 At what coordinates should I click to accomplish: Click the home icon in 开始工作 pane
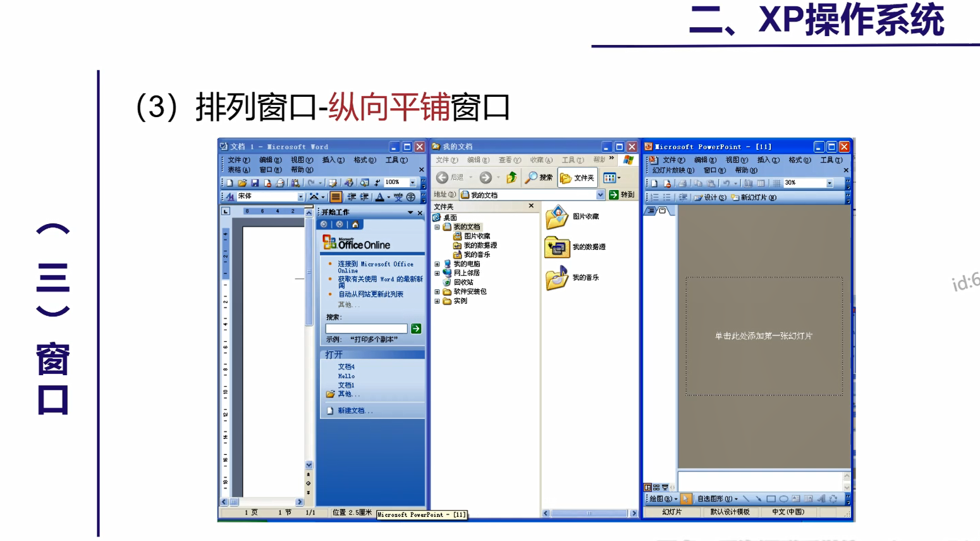click(355, 225)
